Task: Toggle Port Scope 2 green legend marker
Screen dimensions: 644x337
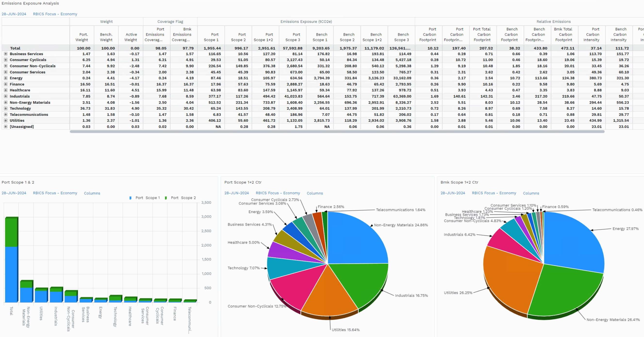Action: (166, 198)
